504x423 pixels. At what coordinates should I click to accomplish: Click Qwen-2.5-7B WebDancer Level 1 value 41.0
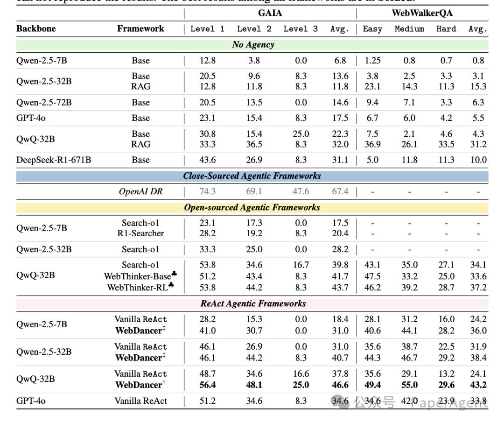[x=207, y=331]
